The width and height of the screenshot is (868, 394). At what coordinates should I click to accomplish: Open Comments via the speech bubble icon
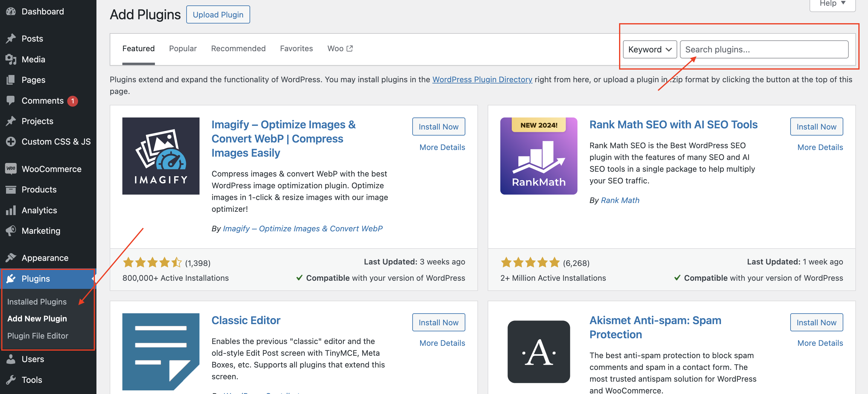11,100
